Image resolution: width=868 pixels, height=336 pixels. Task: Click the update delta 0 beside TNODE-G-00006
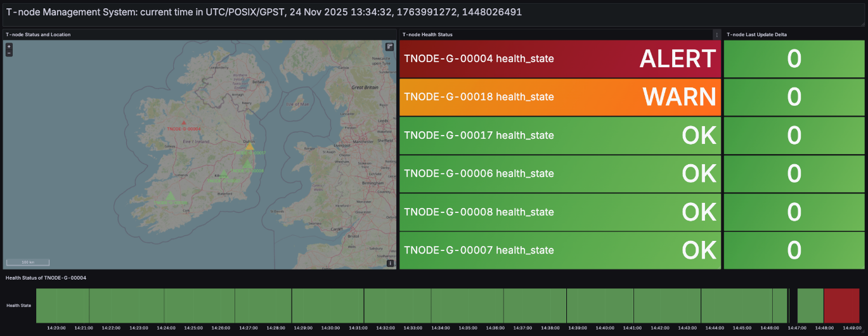coord(794,174)
